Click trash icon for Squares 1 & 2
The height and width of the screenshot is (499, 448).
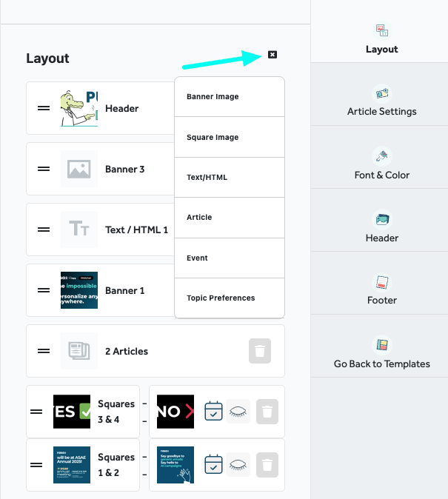(x=267, y=465)
